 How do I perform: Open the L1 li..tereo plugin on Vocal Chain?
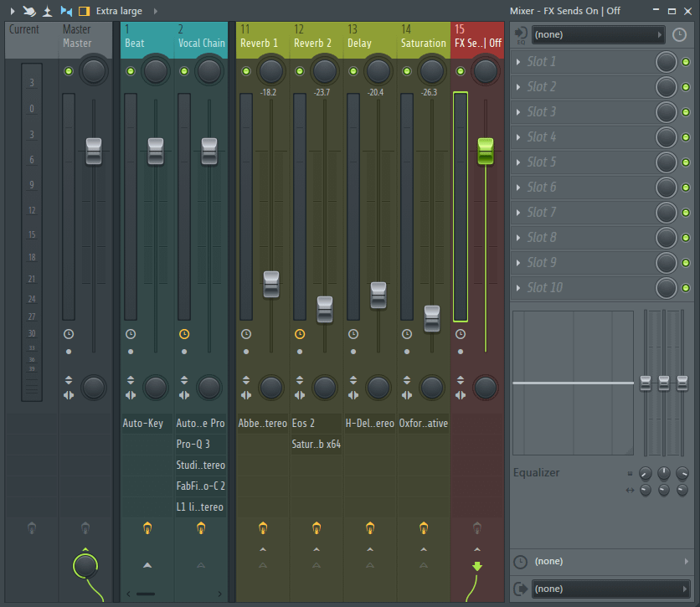pyautogui.click(x=201, y=507)
